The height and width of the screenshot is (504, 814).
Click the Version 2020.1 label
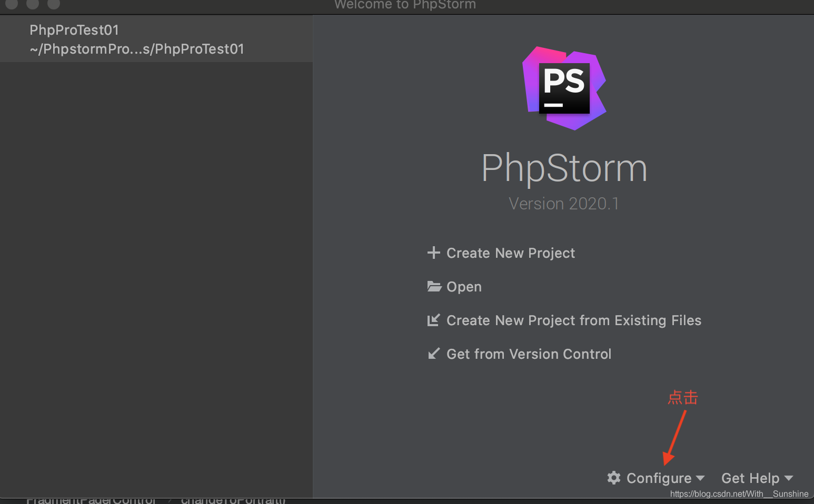tap(564, 204)
